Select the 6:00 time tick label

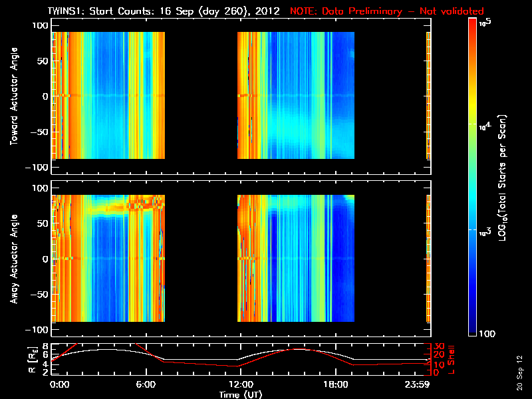click(146, 384)
